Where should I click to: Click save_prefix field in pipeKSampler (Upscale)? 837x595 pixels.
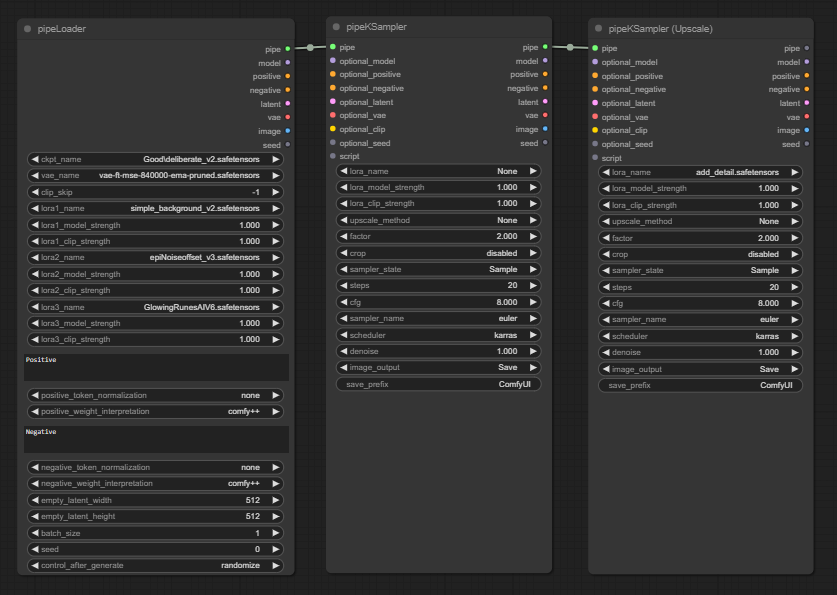[x=700, y=385]
